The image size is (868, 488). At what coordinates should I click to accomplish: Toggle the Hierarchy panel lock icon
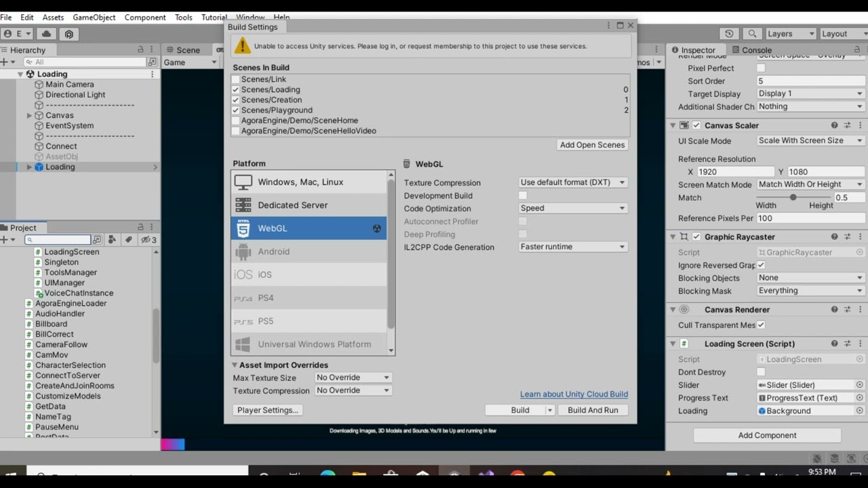click(140, 49)
